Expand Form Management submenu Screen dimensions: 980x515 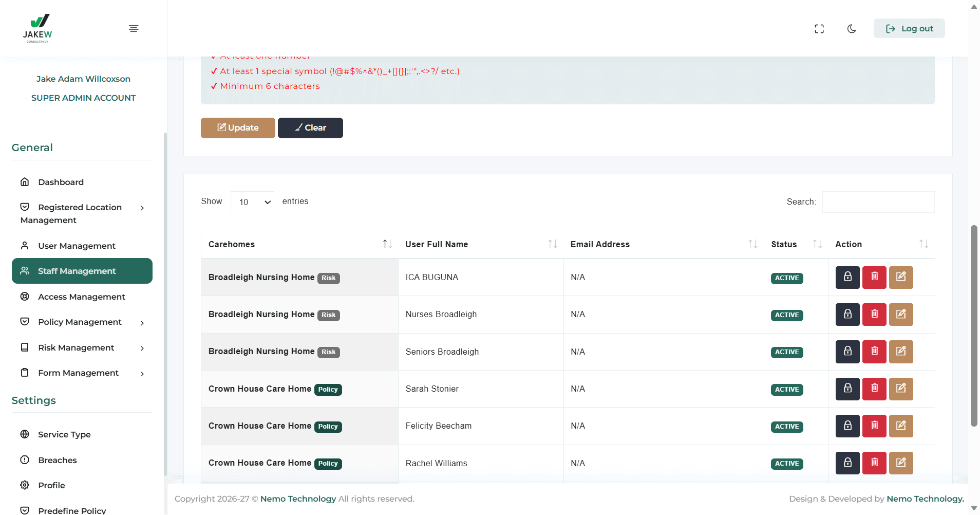pos(82,373)
